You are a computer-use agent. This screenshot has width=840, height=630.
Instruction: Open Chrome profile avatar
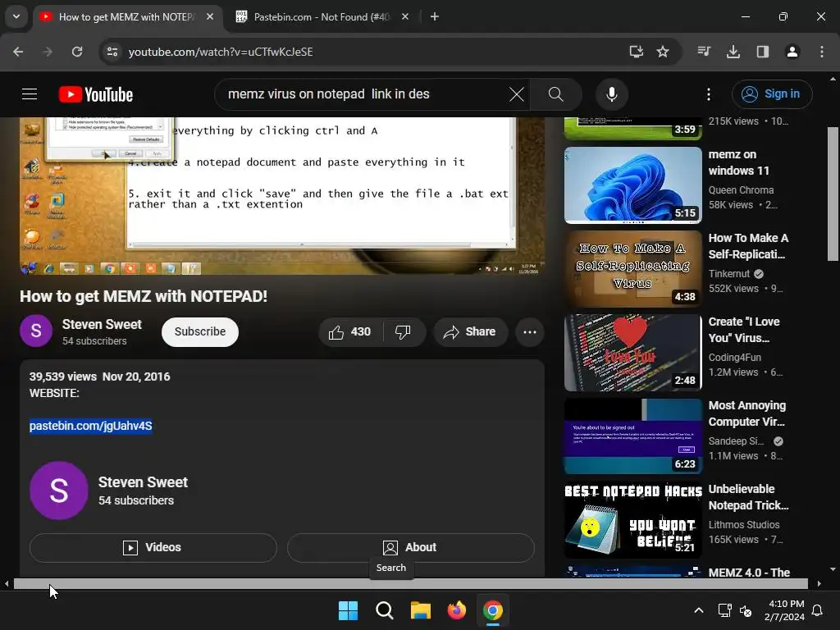tap(792, 52)
